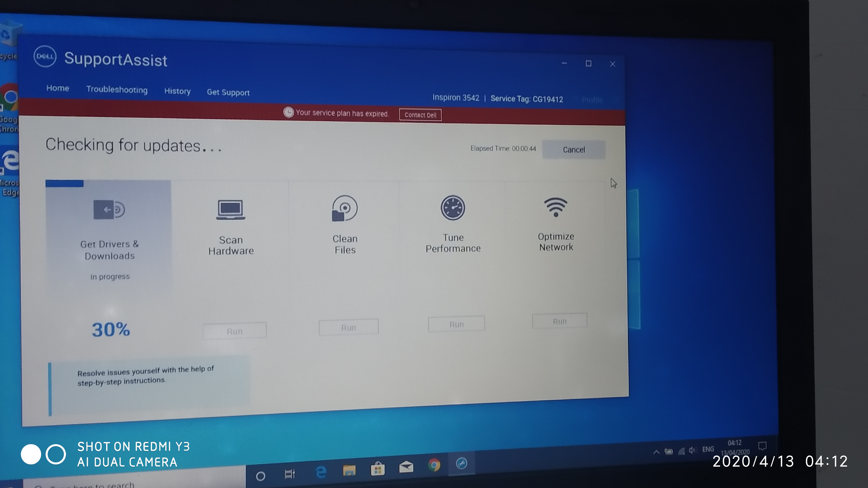Click Run under Scan Hardware
The image size is (868, 488).
pos(235,331)
